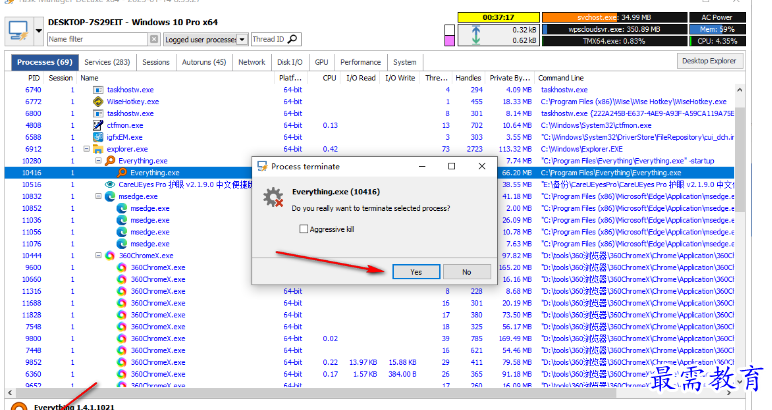Image resolution: width=772 pixels, height=410 pixels.
Task: Click the ctfmon.exe pen icon
Action: tap(98, 125)
